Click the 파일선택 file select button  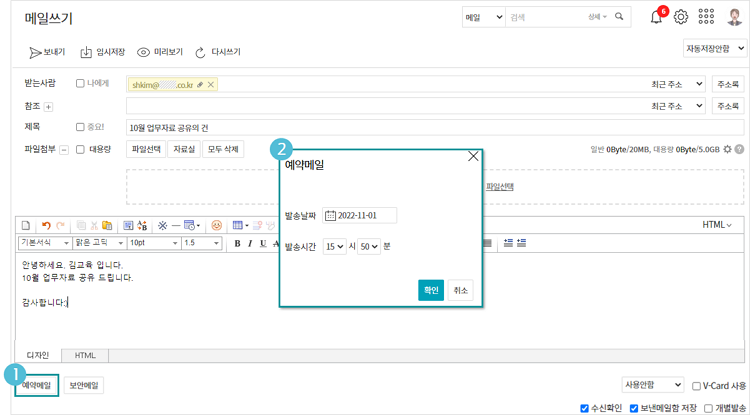146,149
